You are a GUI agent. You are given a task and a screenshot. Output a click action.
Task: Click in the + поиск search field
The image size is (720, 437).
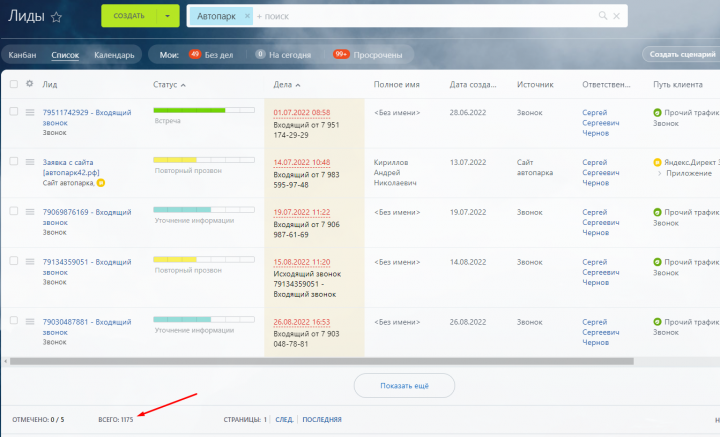(425, 16)
